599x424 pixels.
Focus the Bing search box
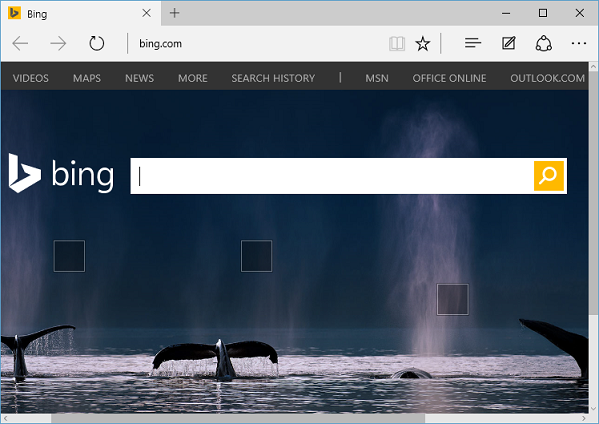[x=332, y=176]
